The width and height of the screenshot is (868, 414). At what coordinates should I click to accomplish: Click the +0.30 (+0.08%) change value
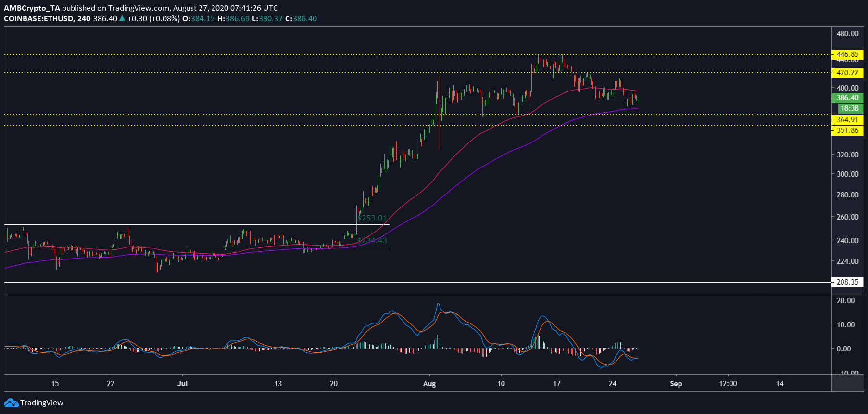153,18
